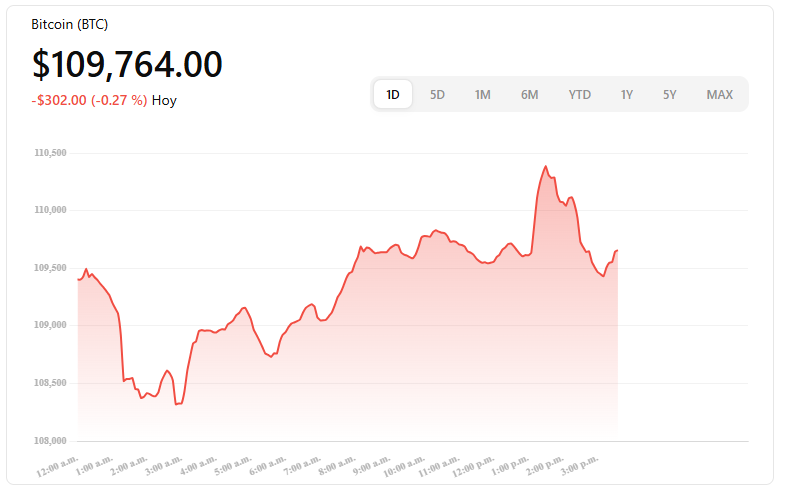Click the Bitcoin (BTC) title
Image resolution: width=791 pixels, height=500 pixels.
pyautogui.click(x=71, y=23)
